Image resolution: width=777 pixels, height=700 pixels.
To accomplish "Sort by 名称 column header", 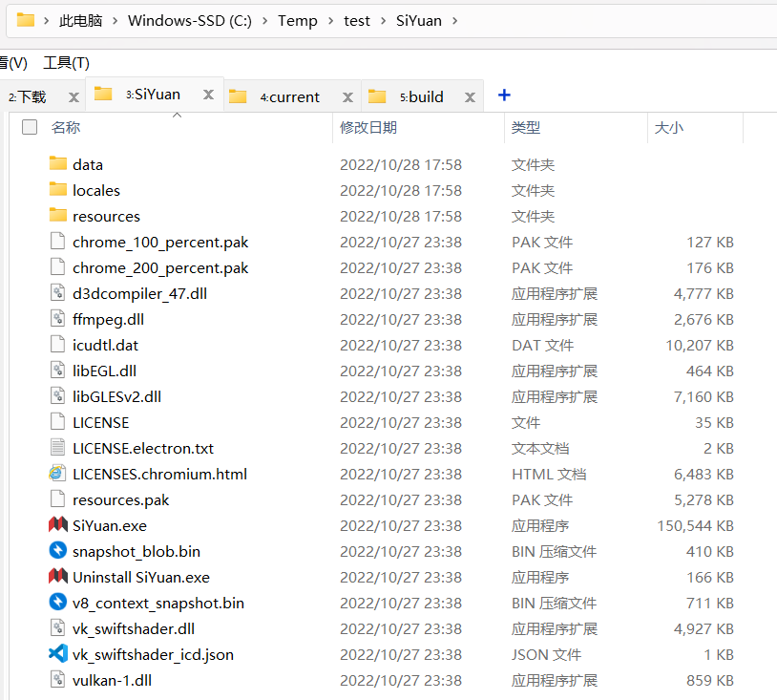I will (x=66, y=127).
